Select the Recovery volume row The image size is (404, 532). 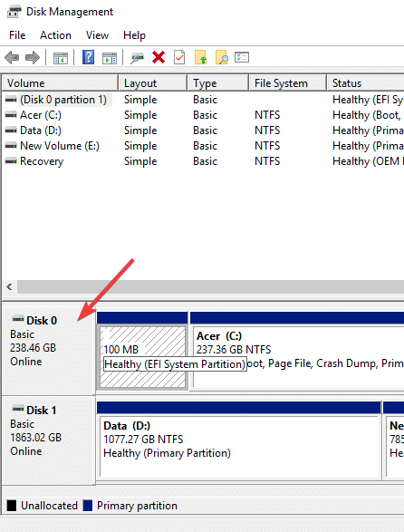click(x=203, y=161)
